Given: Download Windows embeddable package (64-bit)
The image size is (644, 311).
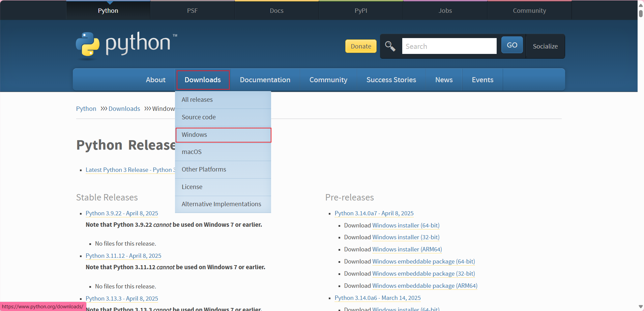Looking at the screenshot, I should pos(423,261).
